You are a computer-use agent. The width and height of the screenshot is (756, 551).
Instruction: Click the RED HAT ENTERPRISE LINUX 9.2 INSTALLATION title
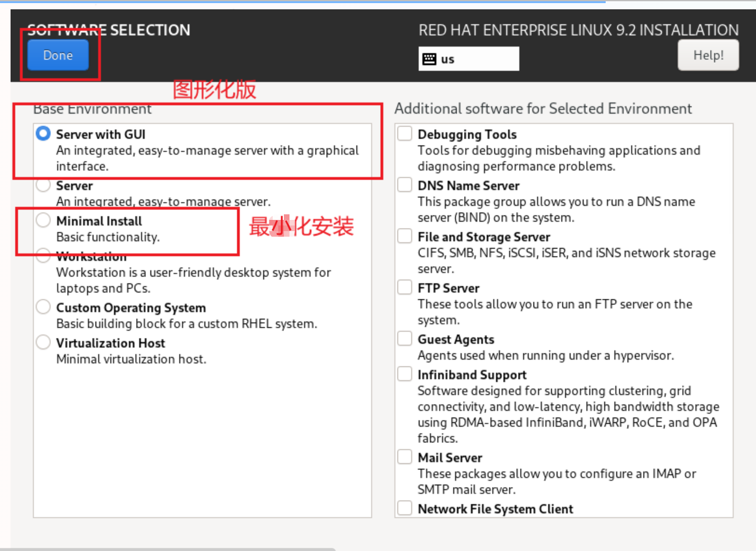[x=578, y=30]
